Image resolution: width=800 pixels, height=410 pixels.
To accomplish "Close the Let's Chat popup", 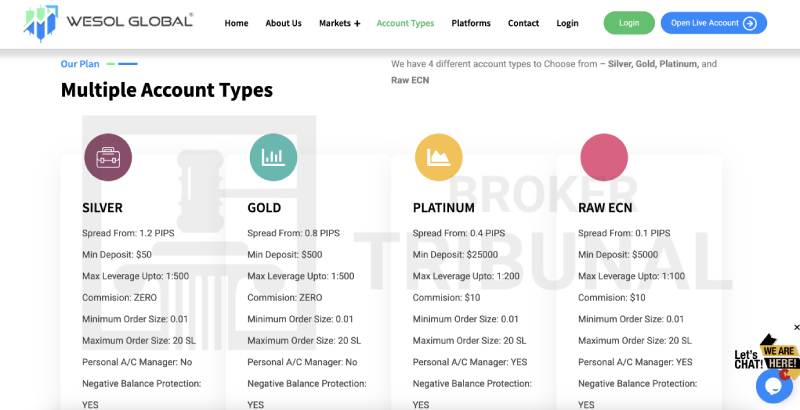I will (x=796, y=327).
